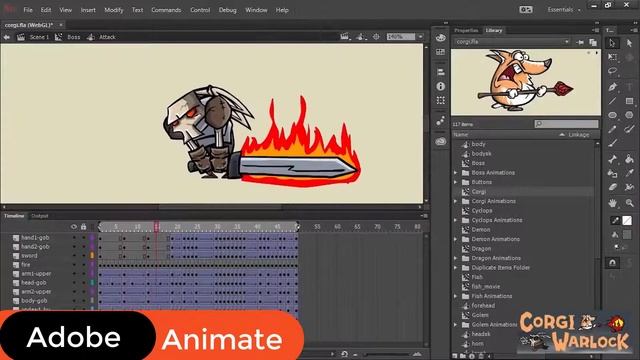Select the Oval tool
Image resolution: width=640 pixels, height=360 pixels.
click(612, 115)
